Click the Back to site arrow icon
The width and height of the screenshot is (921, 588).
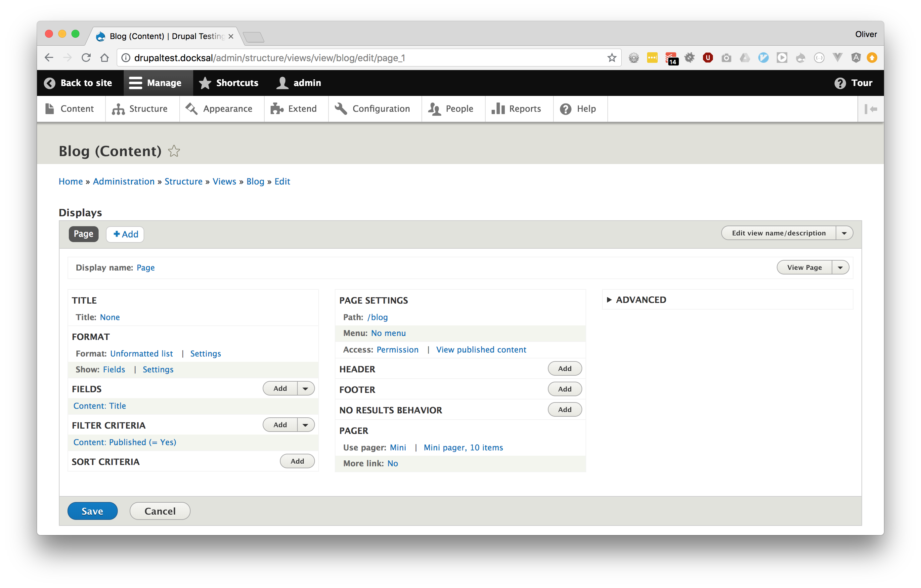50,83
